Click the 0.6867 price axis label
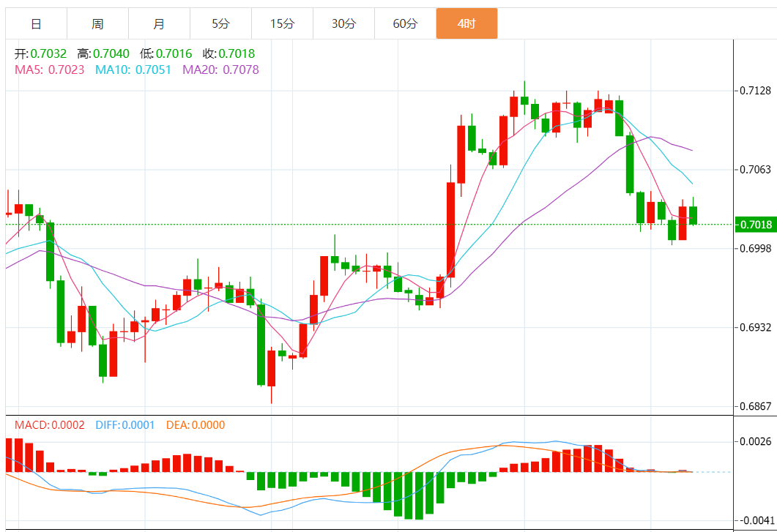Screen dimensions: 777x532 (756, 406)
